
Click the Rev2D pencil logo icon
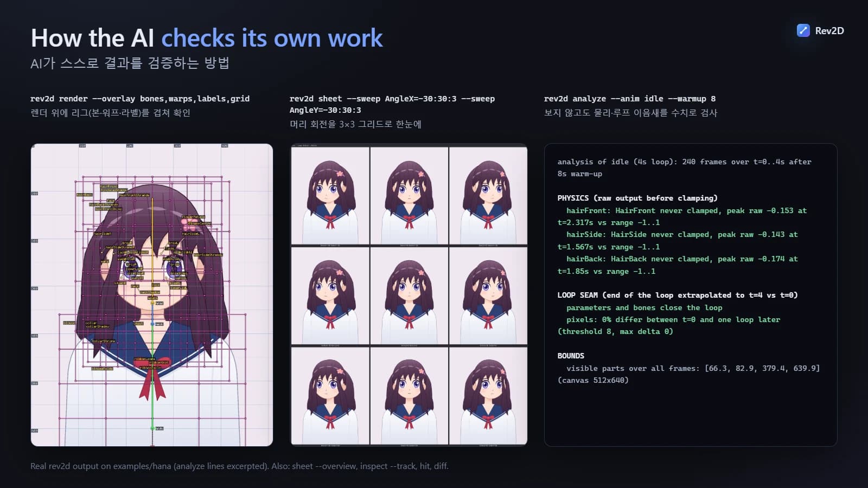[x=803, y=30]
